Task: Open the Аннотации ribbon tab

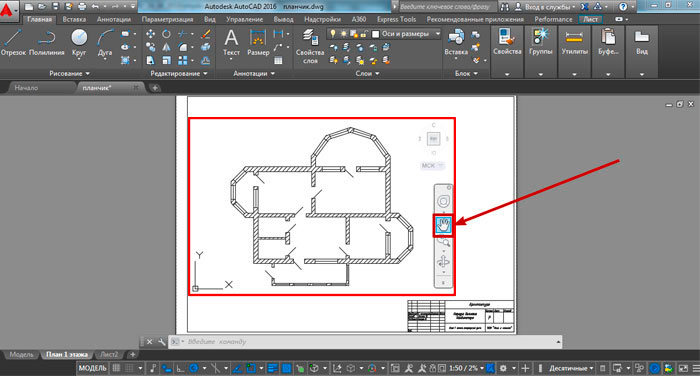Action: [x=114, y=19]
